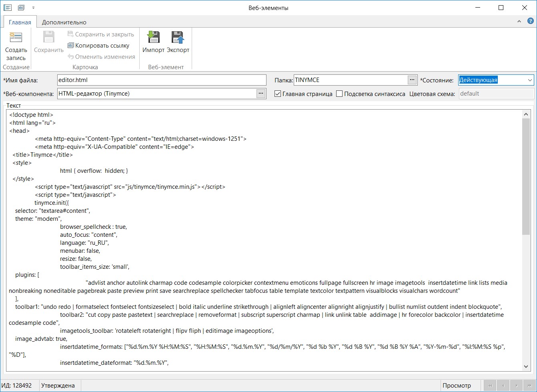Click the Сохранить disk icon
Image resolution: width=537 pixels, height=392 pixels.
(x=49, y=37)
